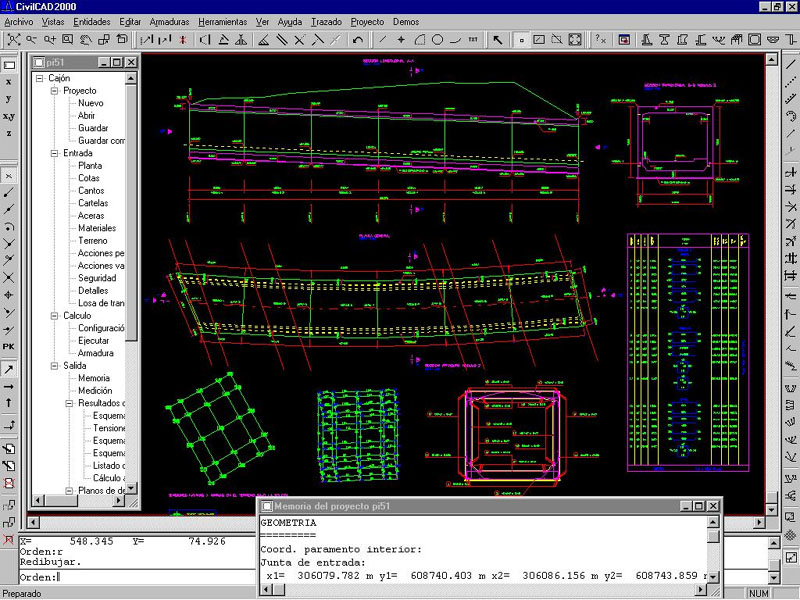This screenshot has width=800, height=600.
Task: Select the circle drawing tool
Action: tap(437, 40)
